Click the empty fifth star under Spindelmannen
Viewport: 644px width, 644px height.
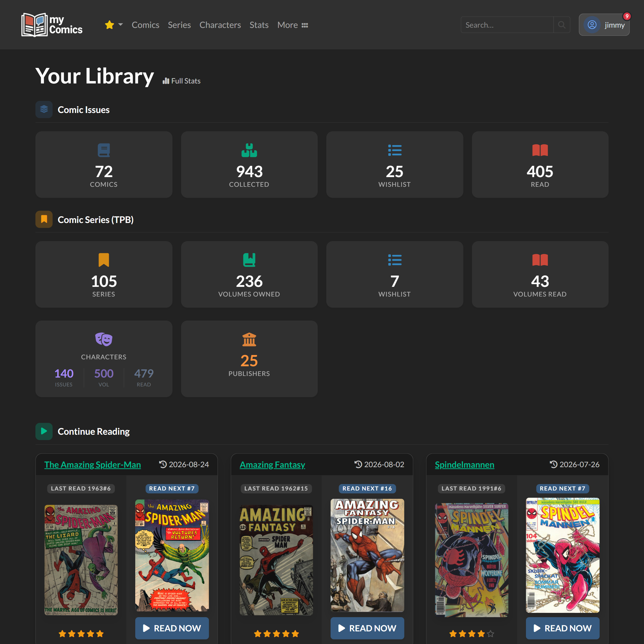click(x=490, y=634)
